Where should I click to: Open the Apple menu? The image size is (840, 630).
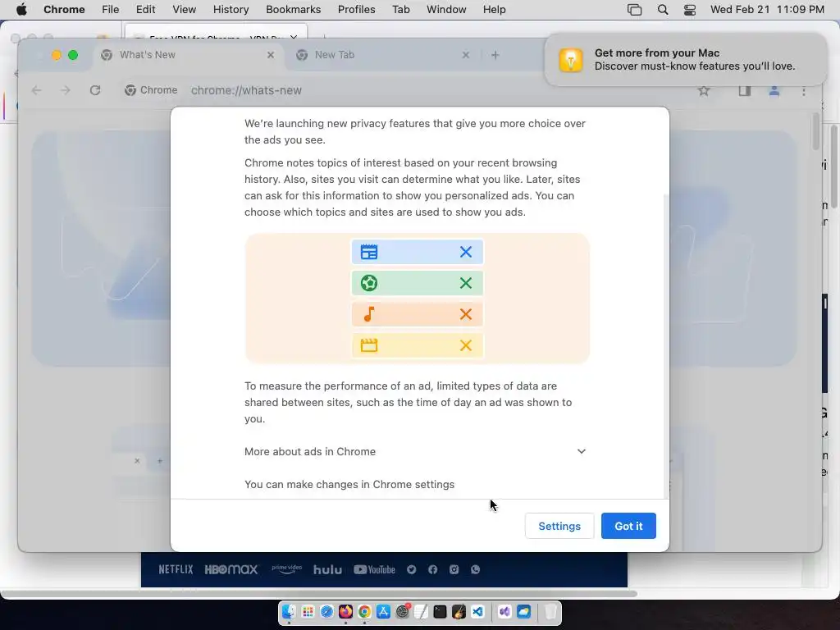21,9
